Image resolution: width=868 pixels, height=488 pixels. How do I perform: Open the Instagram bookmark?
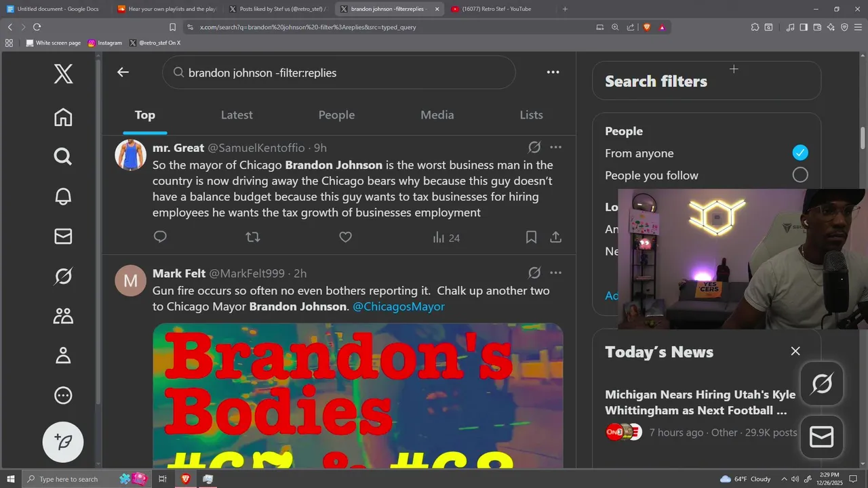point(105,43)
